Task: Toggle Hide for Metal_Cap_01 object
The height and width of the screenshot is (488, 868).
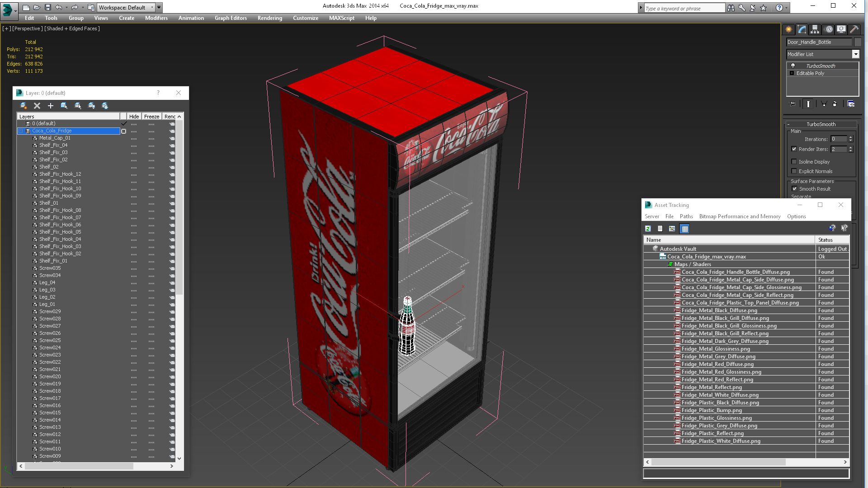Action: coord(134,138)
